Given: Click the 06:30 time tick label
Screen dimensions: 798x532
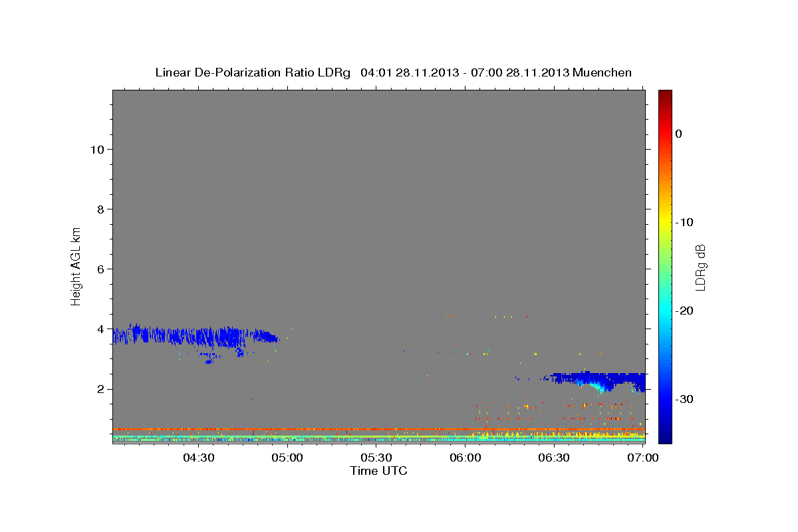Looking at the screenshot, I should click(x=555, y=458).
